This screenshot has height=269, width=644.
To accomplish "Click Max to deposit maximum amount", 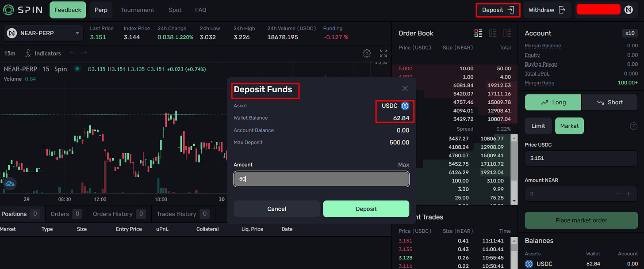I will click(x=403, y=164).
